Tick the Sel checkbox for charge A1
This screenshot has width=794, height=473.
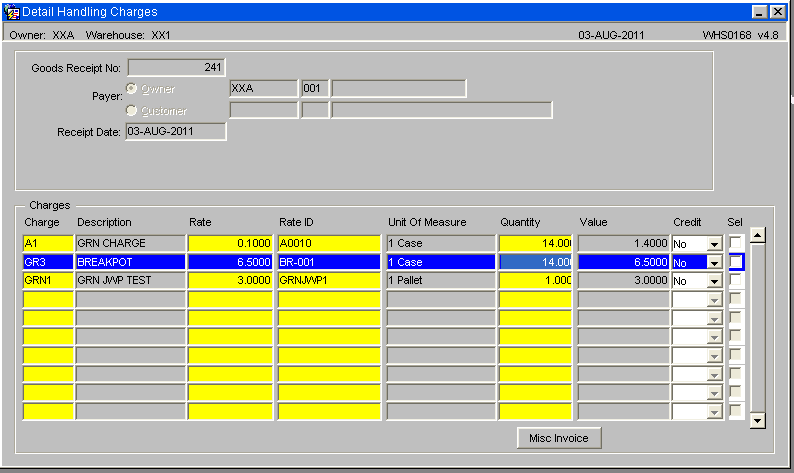coord(735,243)
